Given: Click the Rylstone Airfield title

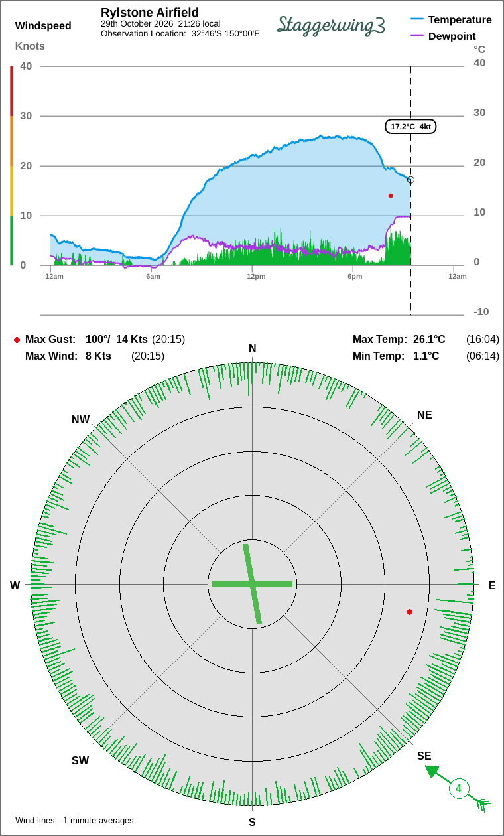Looking at the screenshot, I should 150,13.
